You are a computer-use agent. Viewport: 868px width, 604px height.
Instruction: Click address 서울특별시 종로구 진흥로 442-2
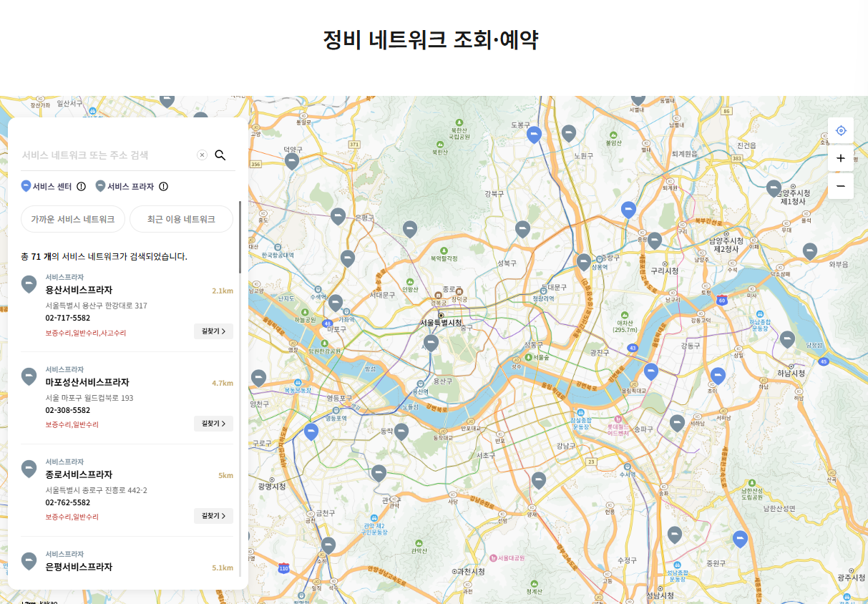click(96, 490)
